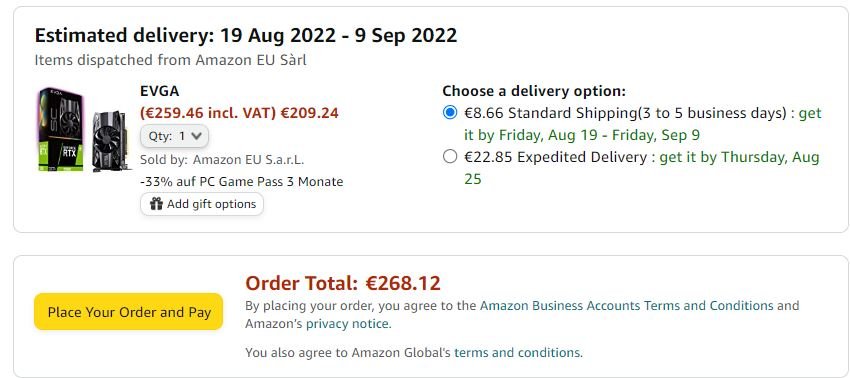Viewport: 850px width, 378px height.
Task: Click the Qty: 1 selector box
Action: pyautogui.click(x=175, y=136)
